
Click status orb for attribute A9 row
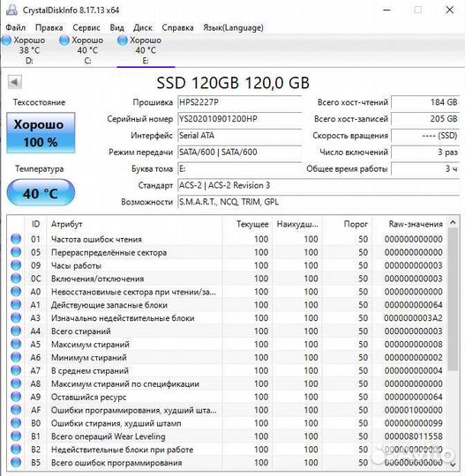[16, 397]
